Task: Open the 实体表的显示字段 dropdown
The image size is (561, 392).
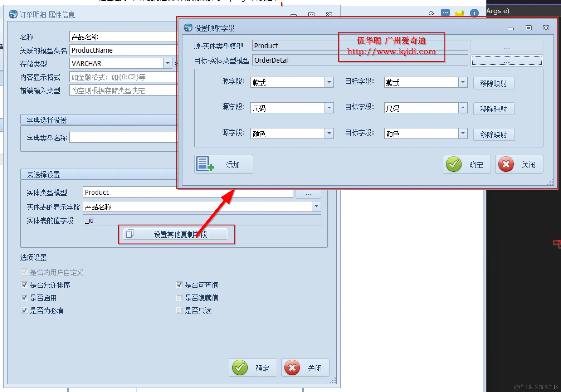Action: [316, 207]
